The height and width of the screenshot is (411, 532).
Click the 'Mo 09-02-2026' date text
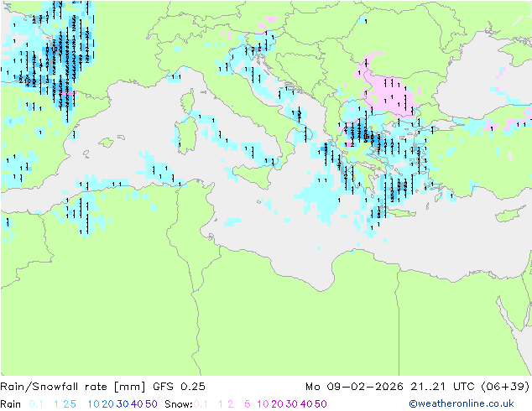point(354,387)
